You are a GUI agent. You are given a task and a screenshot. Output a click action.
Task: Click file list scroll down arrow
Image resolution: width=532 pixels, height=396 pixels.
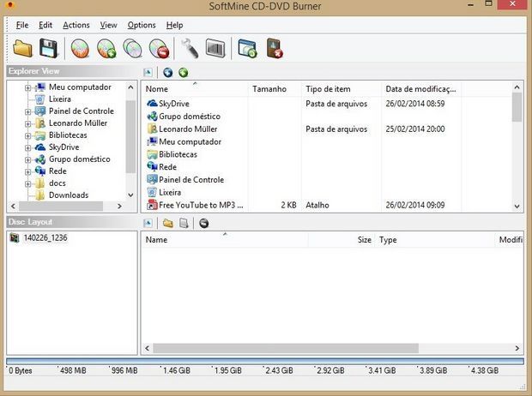pyautogui.click(x=517, y=206)
